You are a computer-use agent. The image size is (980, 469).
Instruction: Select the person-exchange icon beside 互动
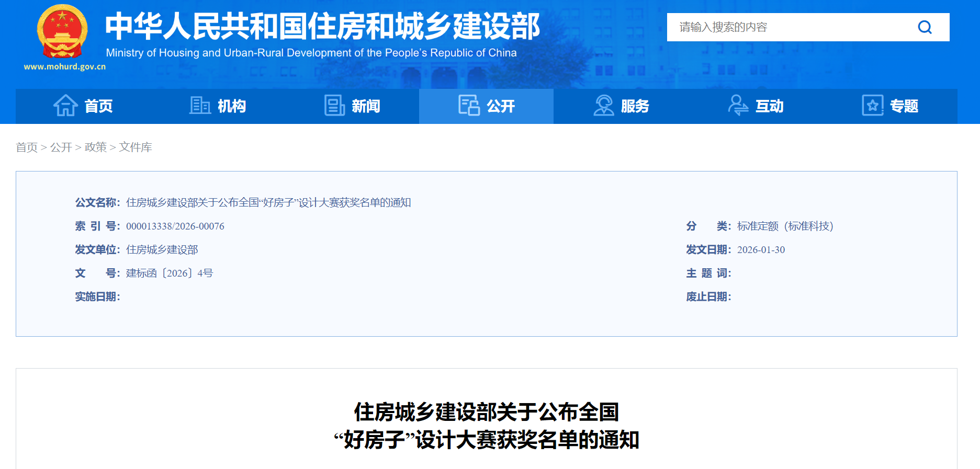pos(738,106)
